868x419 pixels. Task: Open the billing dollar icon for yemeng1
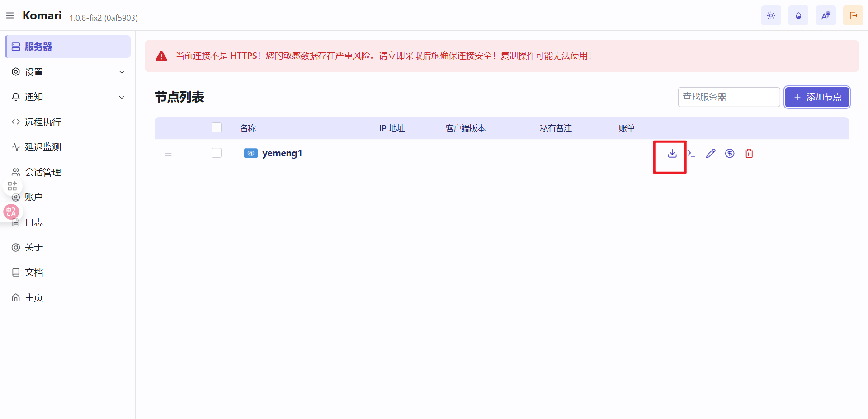[730, 154]
